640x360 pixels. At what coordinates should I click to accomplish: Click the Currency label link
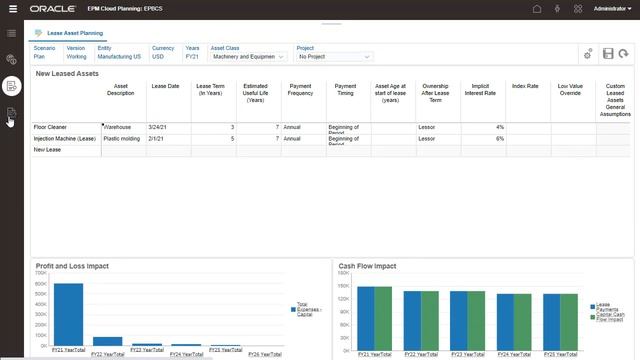pyautogui.click(x=163, y=48)
